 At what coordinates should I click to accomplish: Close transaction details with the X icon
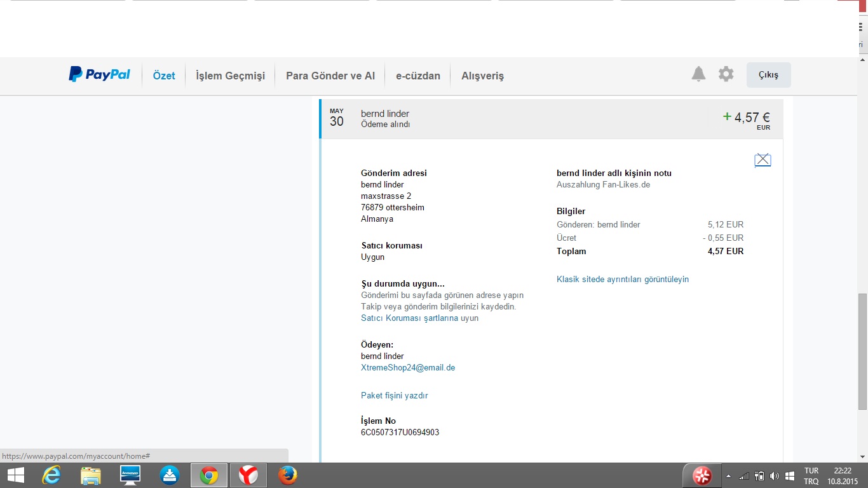763,160
